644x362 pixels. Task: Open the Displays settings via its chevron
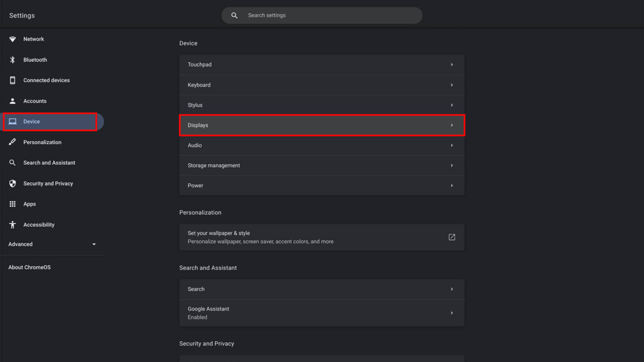452,125
